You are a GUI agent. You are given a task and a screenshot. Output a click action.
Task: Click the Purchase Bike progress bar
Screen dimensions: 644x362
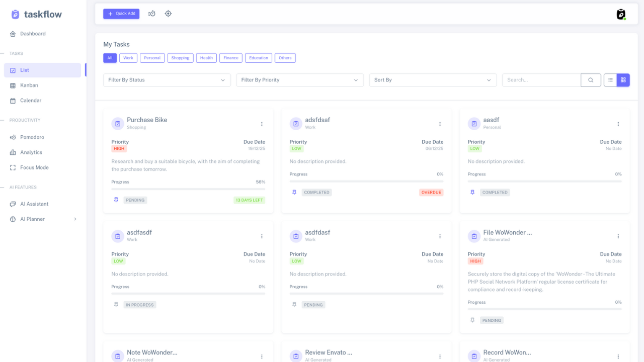tap(188, 189)
